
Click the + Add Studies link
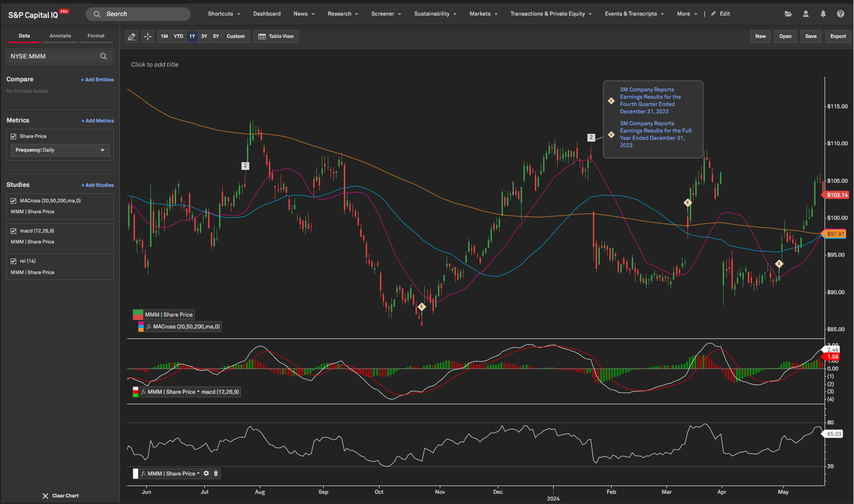click(x=98, y=185)
